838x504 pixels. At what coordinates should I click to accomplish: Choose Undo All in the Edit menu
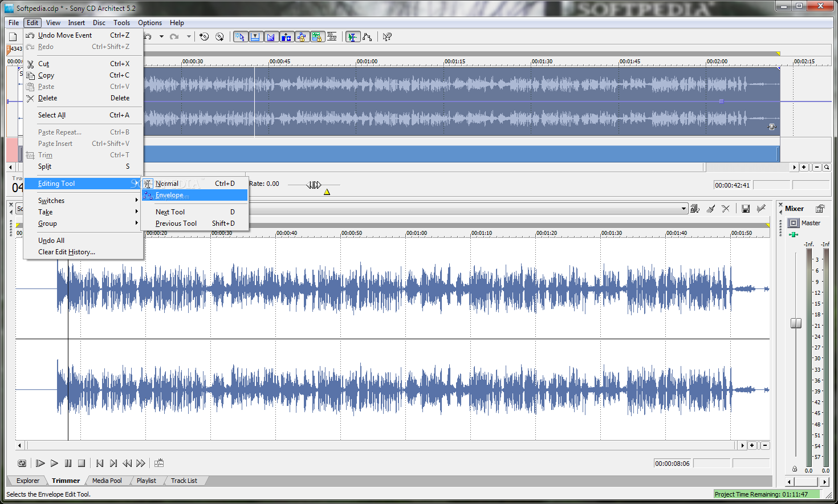[83, 241]
